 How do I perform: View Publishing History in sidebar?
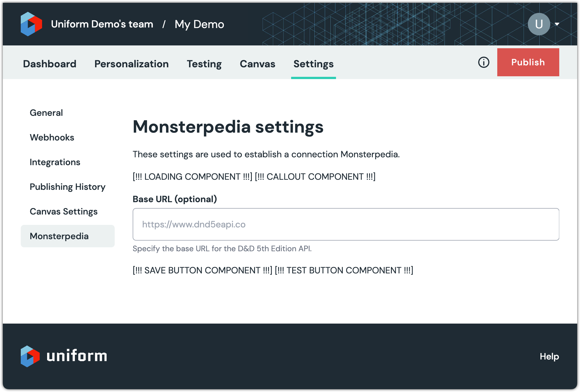[x=68, y=187]
